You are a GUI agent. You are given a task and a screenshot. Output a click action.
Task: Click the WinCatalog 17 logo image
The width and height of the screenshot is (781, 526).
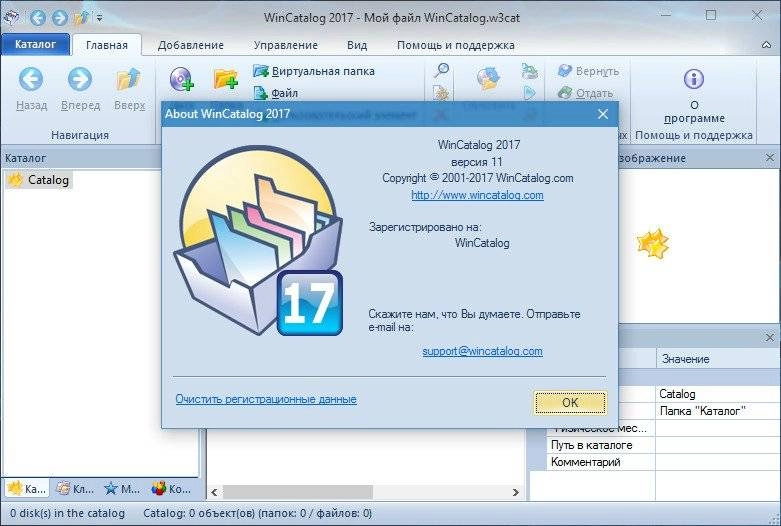258,240
